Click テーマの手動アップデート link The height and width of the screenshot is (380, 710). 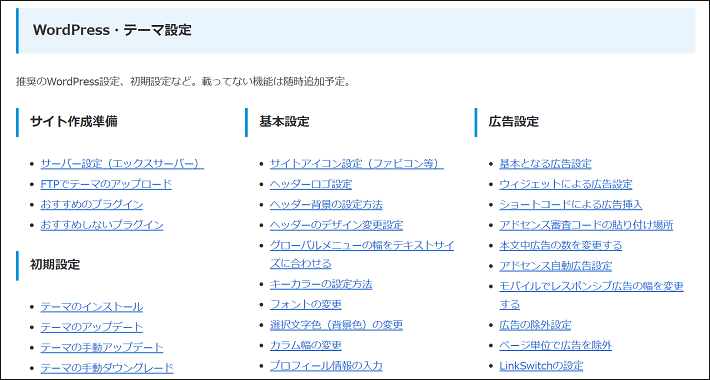click(102, 348)
